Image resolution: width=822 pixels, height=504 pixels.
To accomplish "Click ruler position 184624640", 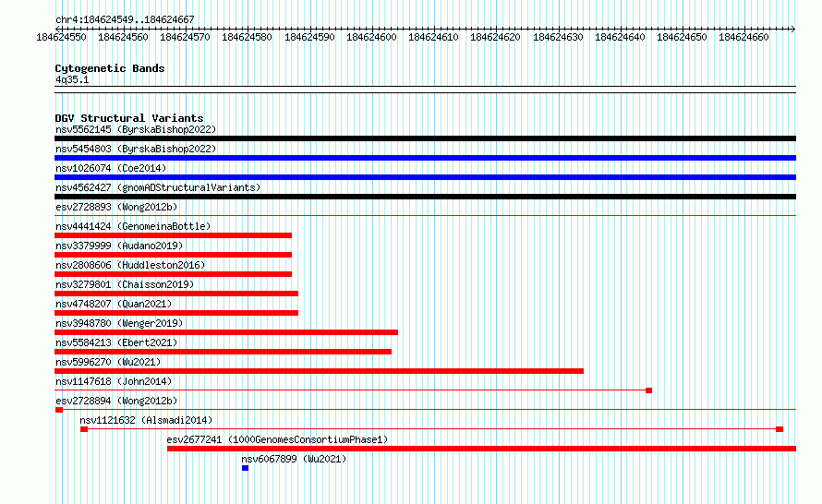I will click(x=620, y=37).
